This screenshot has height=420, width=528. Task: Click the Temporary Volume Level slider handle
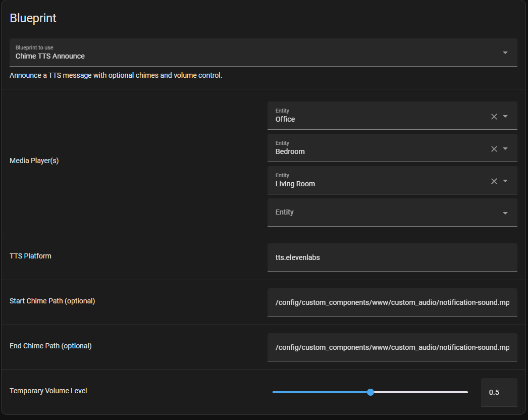[371, 392]
